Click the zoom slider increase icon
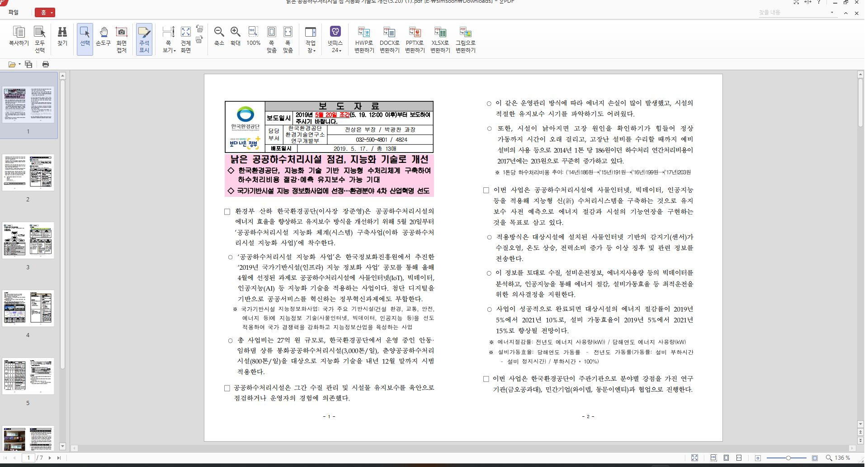Viewport: 868px width, 467px height. click(815, 458)
